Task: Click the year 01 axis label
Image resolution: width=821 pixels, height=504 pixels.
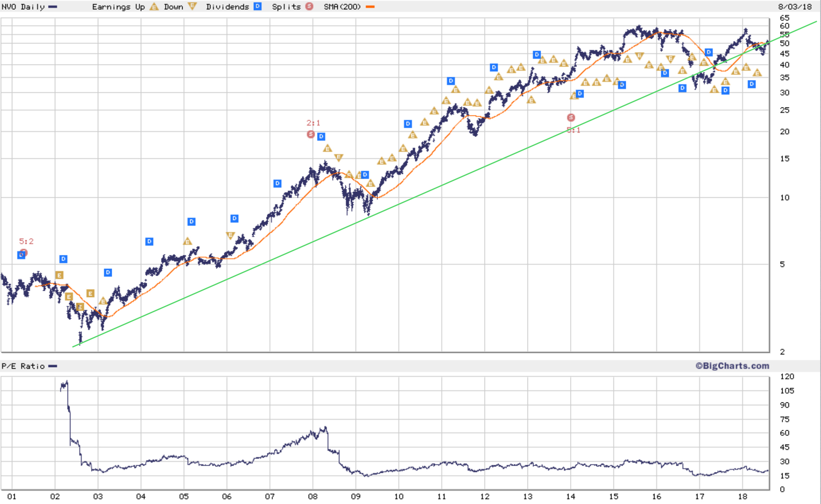Action: point(12,496)
